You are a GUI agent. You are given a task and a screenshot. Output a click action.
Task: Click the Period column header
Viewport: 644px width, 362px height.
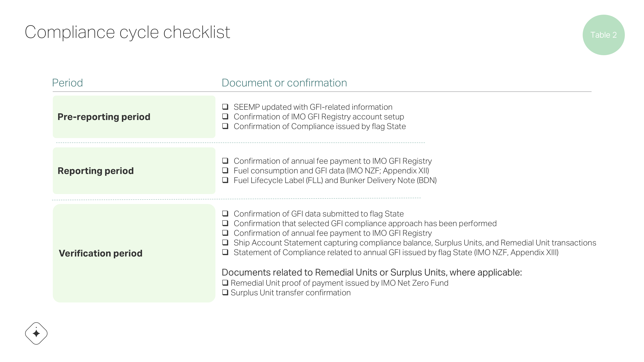(x=67, y=83)
